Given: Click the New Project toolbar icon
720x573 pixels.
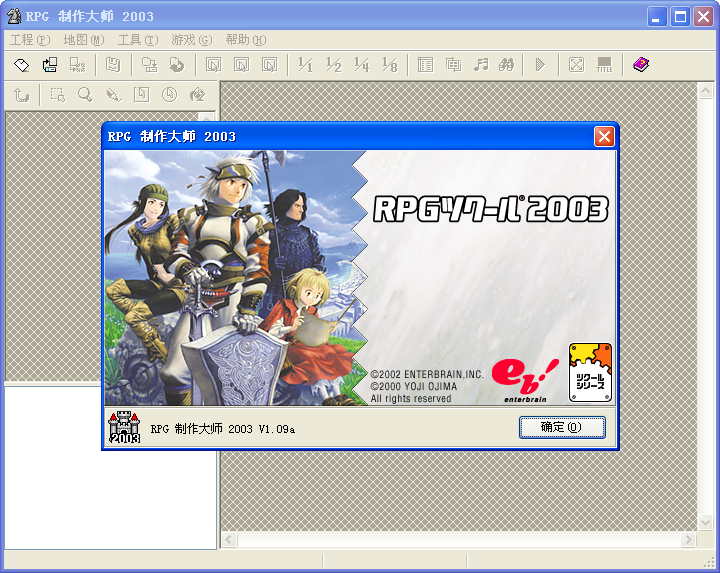Looking at the screenshot, I should (x=22, y=65).
